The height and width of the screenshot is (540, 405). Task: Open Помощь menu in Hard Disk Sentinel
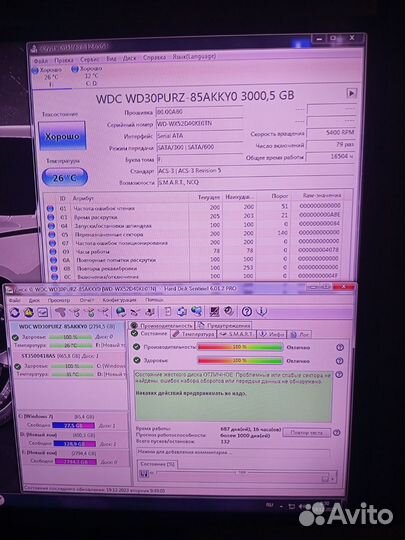[154, 300]
